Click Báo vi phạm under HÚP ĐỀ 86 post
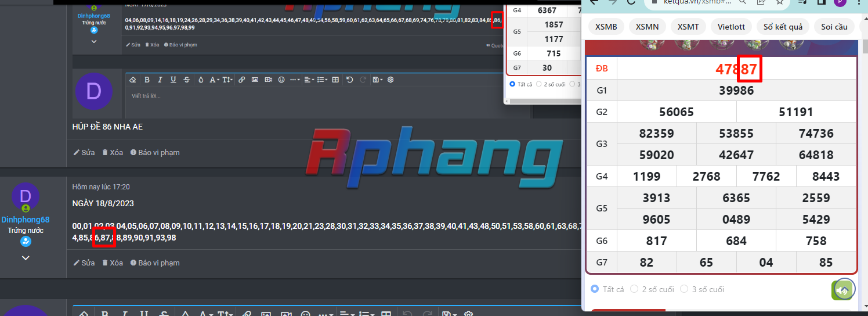 [155, 152]
